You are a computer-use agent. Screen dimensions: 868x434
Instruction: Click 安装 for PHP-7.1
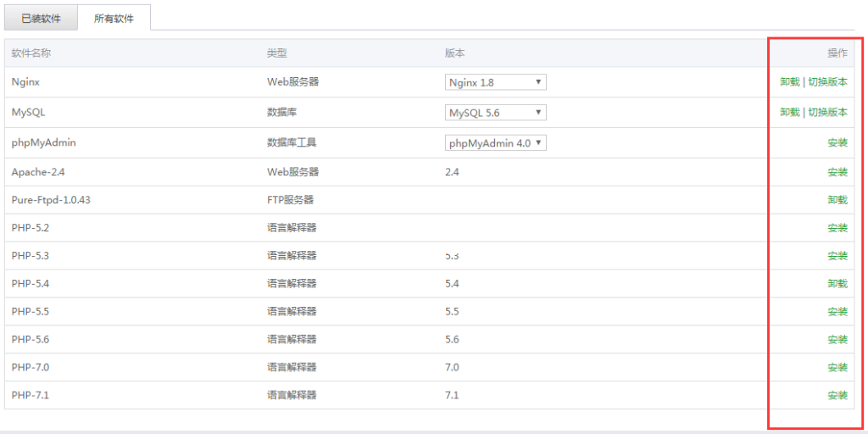point(837,395)
